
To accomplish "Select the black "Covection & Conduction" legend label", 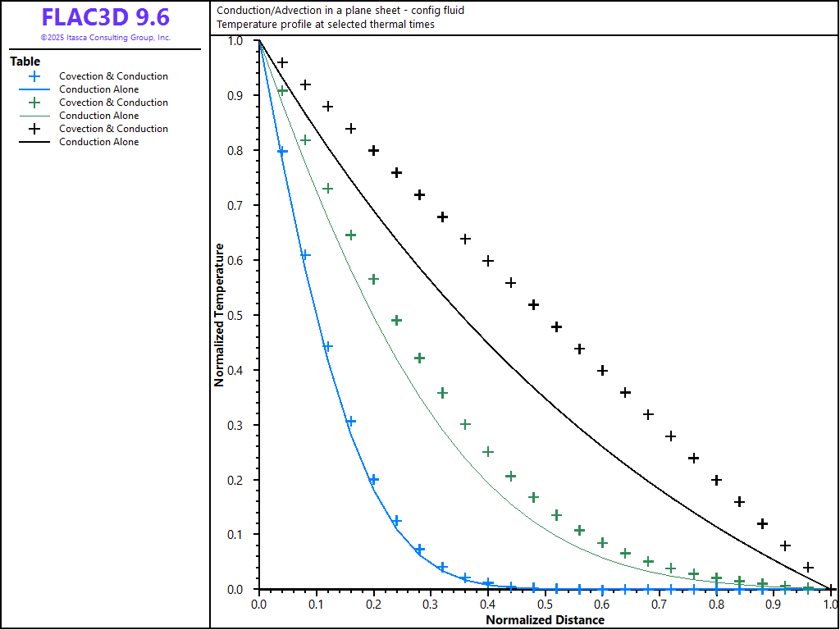I will [113, 129].
